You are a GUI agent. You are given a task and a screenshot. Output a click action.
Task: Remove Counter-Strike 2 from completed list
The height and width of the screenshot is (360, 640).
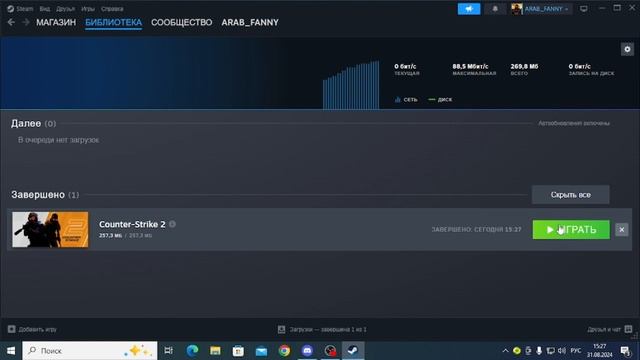[622, 230]
